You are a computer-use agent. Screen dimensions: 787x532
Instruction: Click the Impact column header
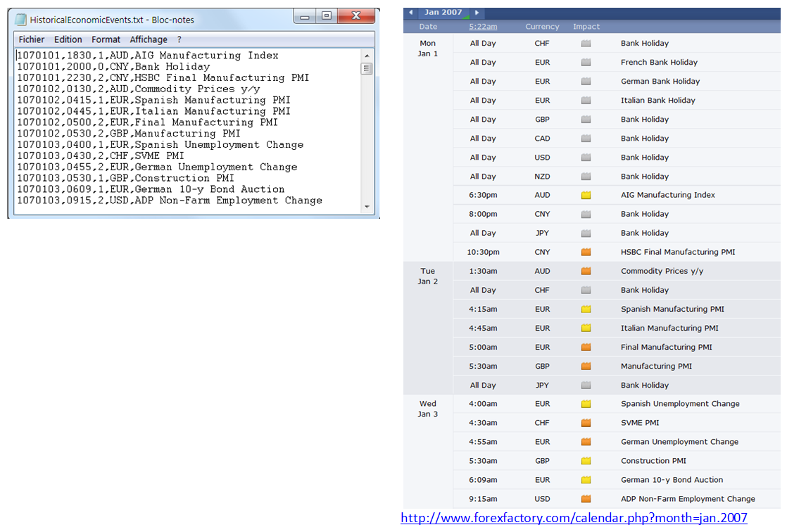click(x=586, y=27)
